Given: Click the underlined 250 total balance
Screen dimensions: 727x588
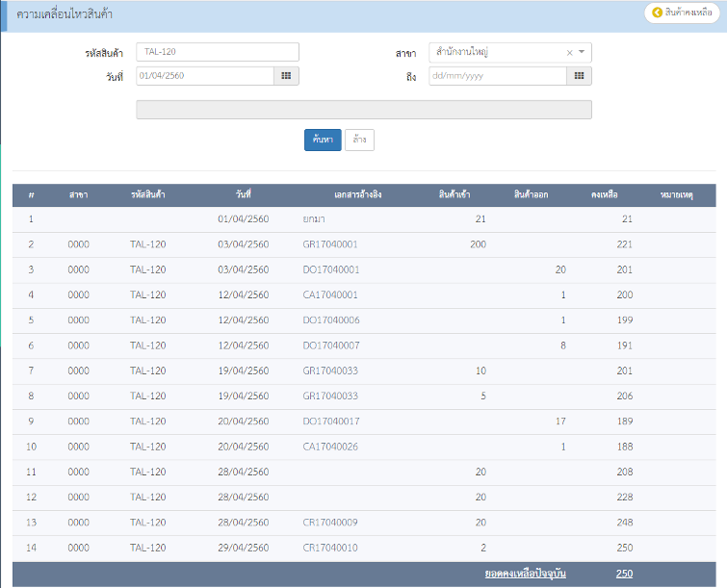Looking at the screenshot, I should point(624,574).
